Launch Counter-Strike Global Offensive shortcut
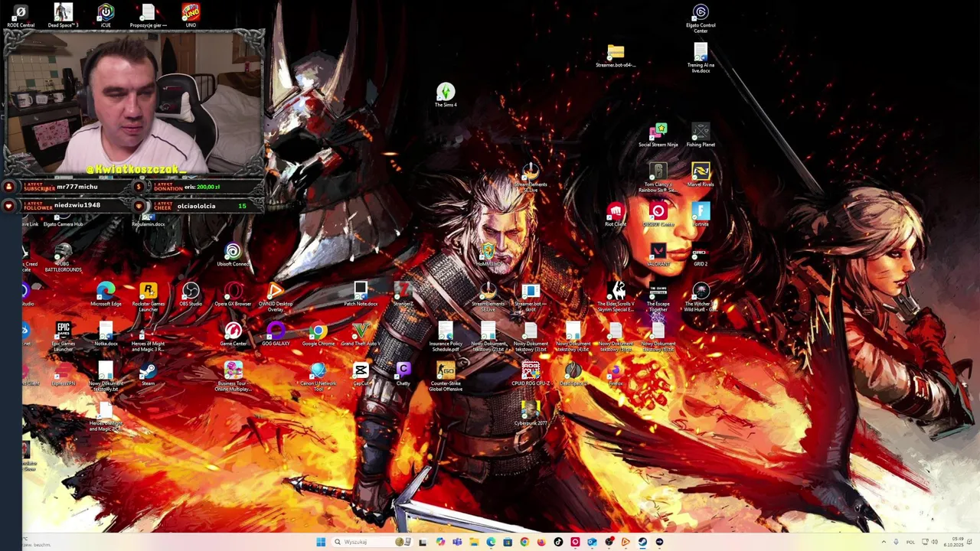Viewport: 980px width, 551px height. click(x=446, y=377)
